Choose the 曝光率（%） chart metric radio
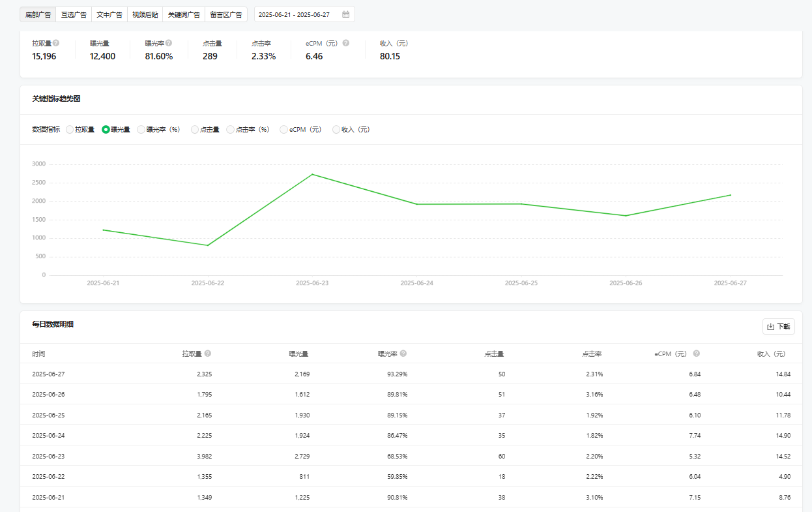This screenshot has width=812, height=512. coord(141,130)
